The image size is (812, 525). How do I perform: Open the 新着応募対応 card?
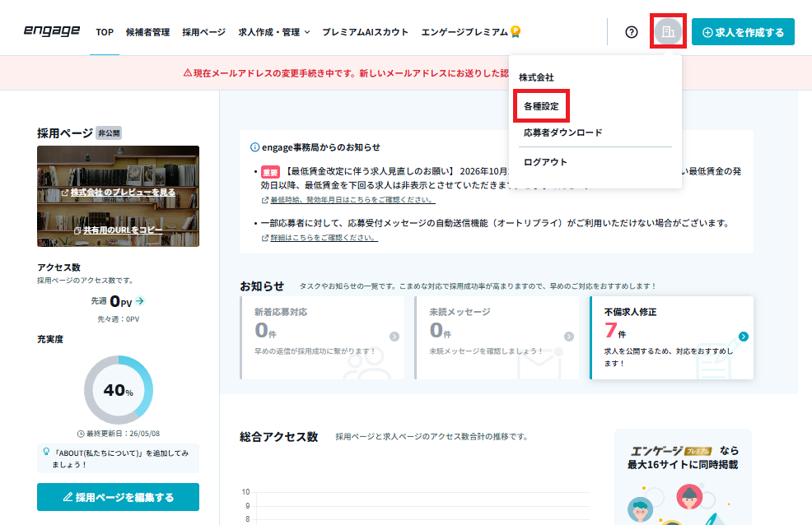[322, 337]
